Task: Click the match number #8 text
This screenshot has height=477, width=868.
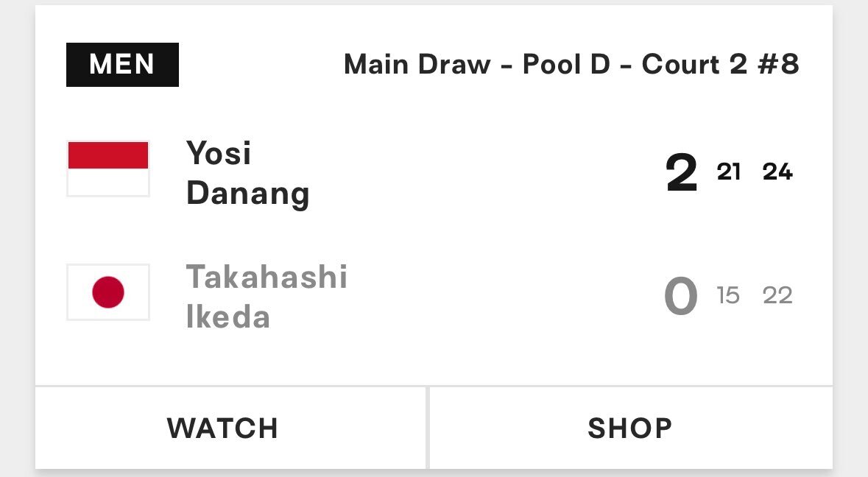Action: [778, 64]
